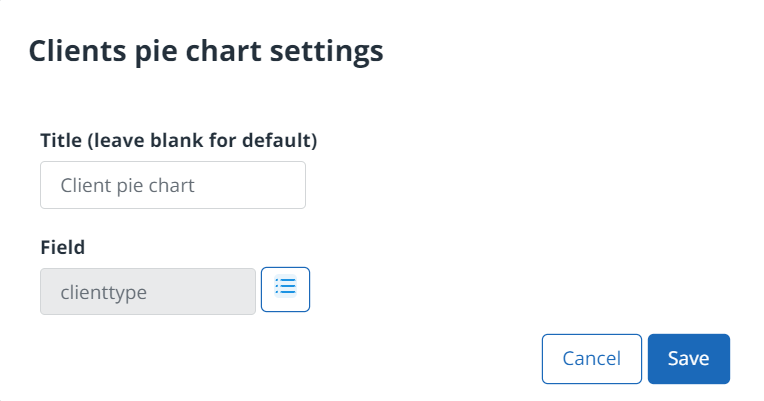Focus the Title text input
Image resolution: width=764 pixels, height=401 pixels.
point(172,185)
